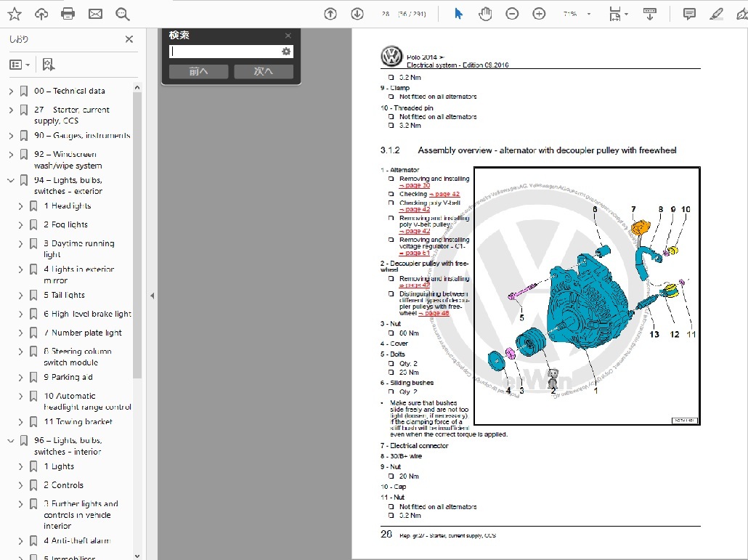748x560 pixels.
Task: Open 7 Number plate light bookmark
Action: pyautogui.click(x=83, y=333)
